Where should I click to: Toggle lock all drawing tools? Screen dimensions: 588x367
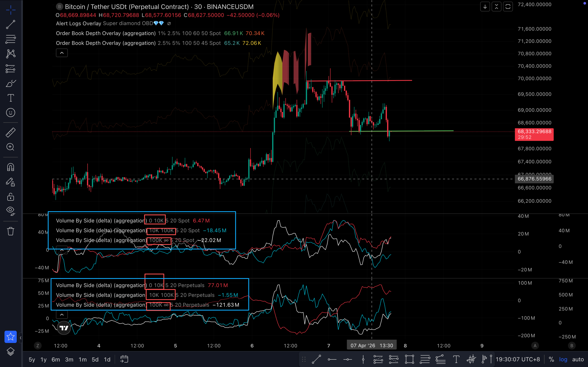point(10,197)
